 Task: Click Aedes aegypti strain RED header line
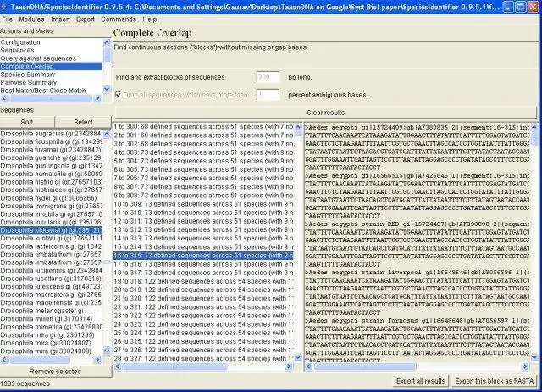coord(418,224)
